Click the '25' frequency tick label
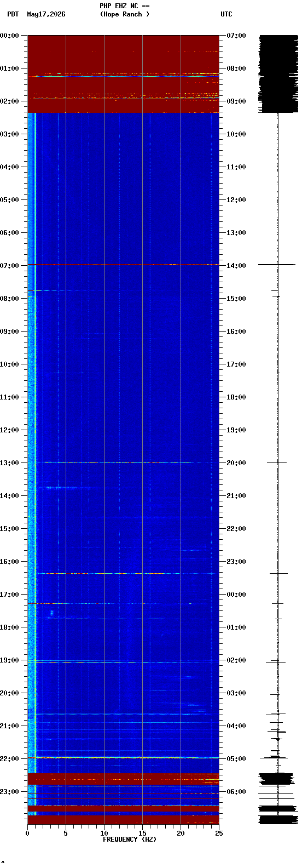The width and height of the screenshot is (302, 868). click(219, 833)
